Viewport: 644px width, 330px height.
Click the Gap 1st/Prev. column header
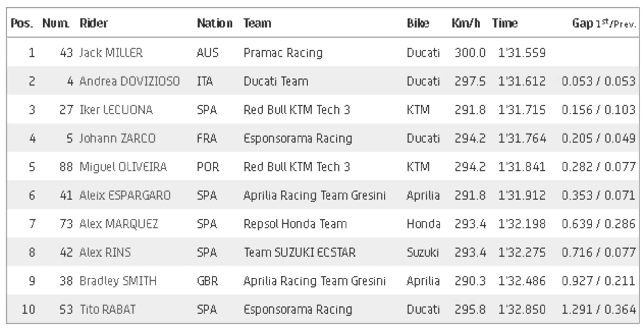tap(604, 24)
